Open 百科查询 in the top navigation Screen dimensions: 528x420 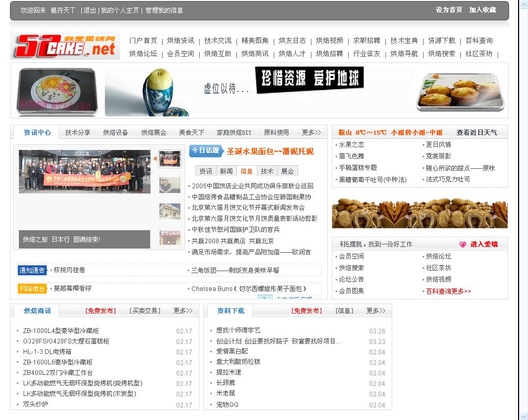point(479,41)
